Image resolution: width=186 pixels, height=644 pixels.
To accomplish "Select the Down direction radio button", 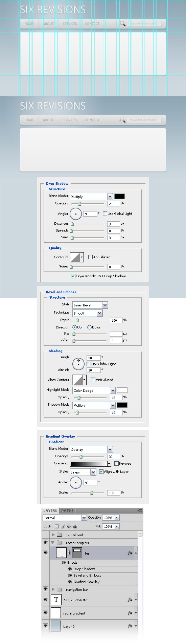I will 89,327.
